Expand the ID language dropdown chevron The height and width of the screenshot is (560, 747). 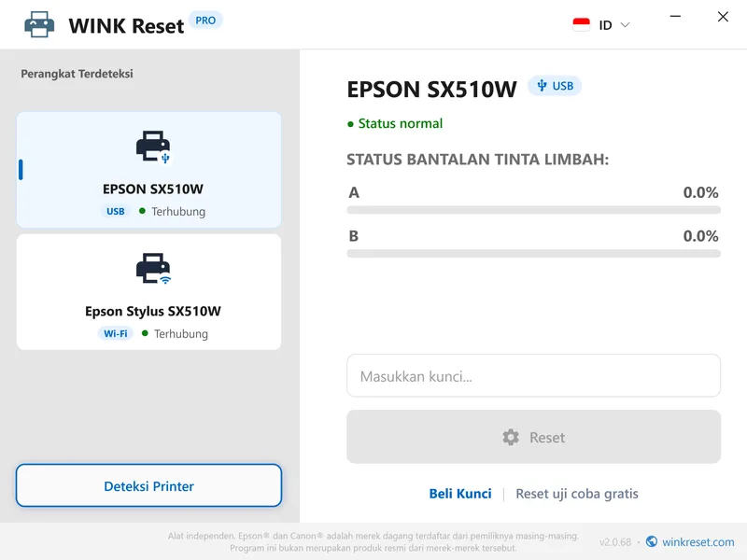click(x=625, y=25)
